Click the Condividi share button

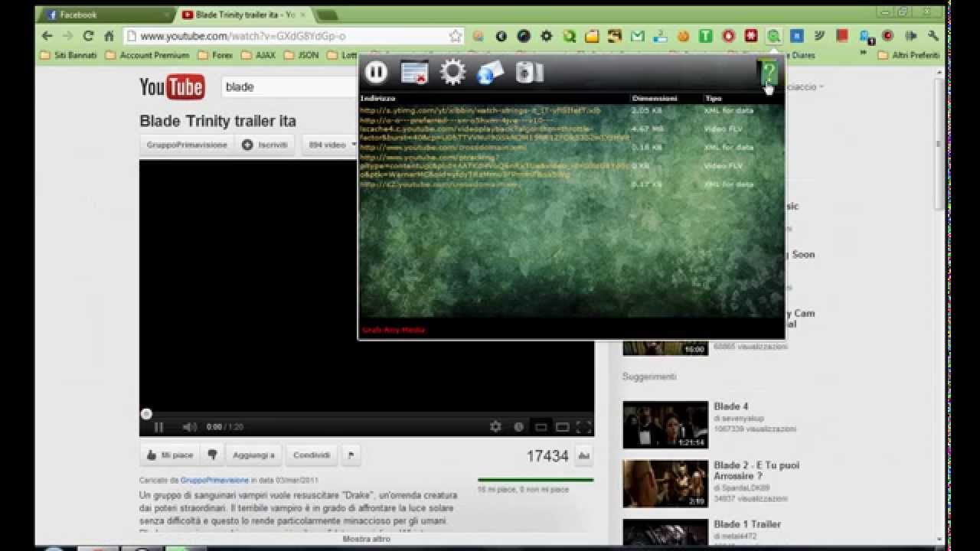tap(312, 455)
